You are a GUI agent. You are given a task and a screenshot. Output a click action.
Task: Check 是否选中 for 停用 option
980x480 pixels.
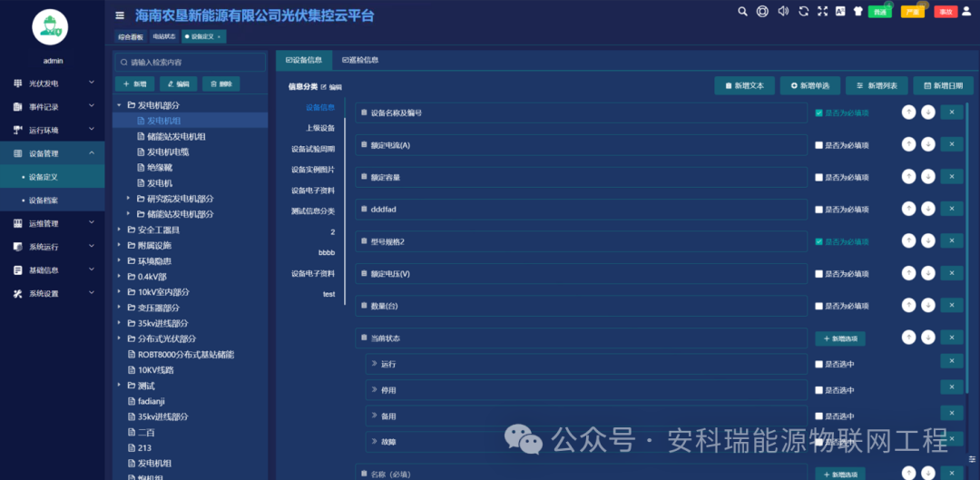[818, 390]
